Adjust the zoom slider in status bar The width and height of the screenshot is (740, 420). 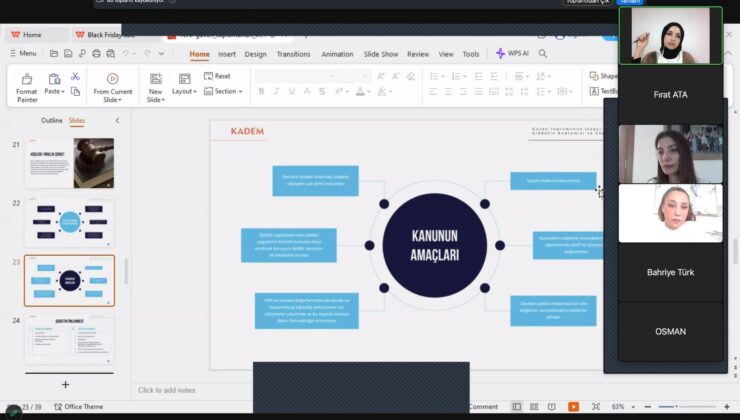[675, 407]
